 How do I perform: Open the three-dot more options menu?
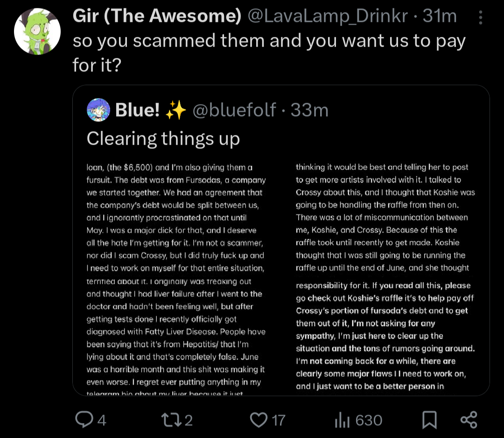[481, 17]
